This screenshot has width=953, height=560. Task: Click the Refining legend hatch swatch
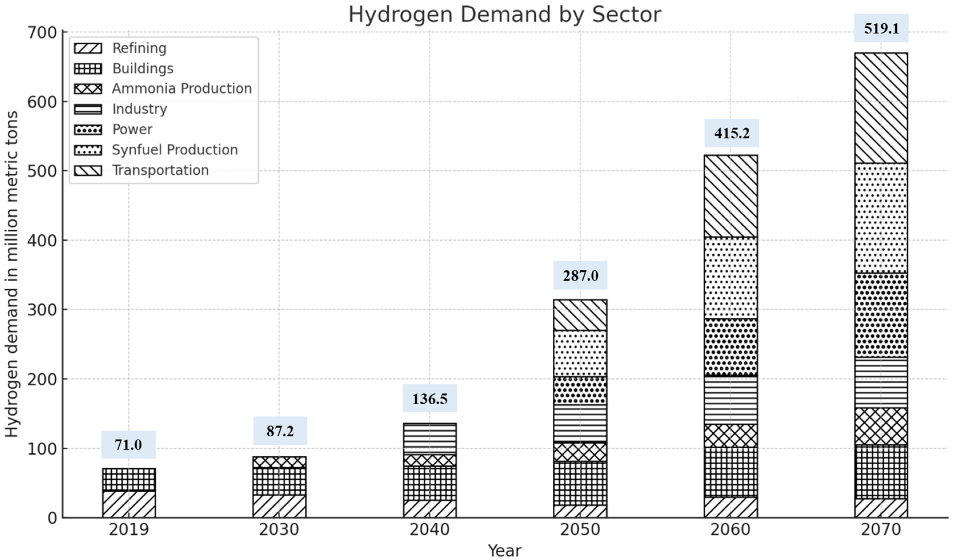(88, 48)
